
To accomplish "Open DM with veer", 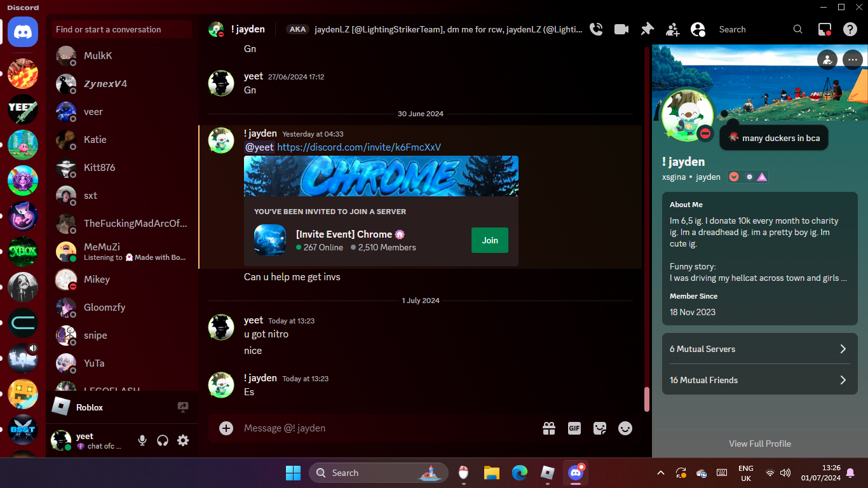I will (x=122, y=112).
